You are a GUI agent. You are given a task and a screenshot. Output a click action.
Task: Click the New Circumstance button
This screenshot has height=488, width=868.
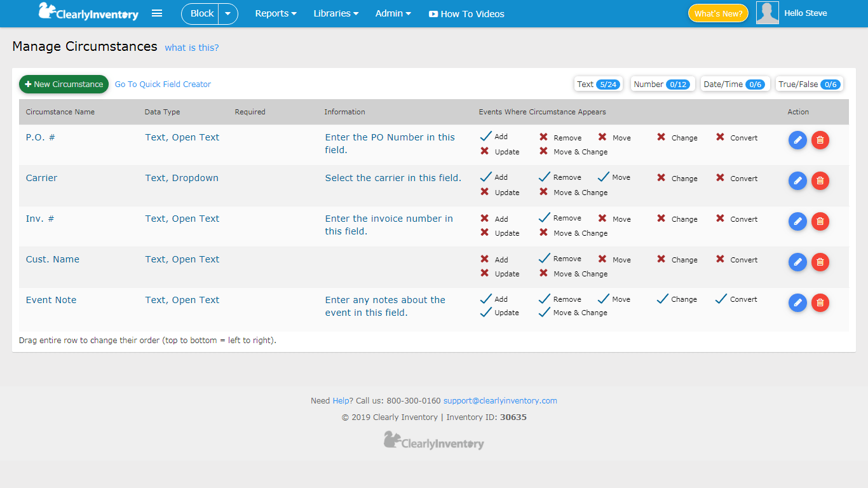[x=64, y=85]
